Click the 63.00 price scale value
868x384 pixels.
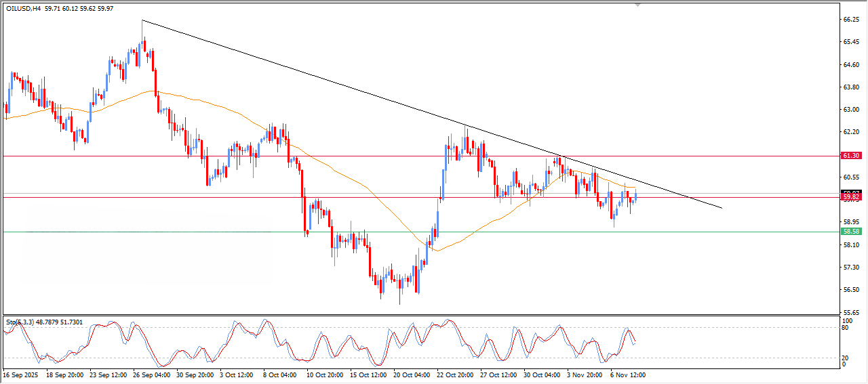tap(850, 110)
